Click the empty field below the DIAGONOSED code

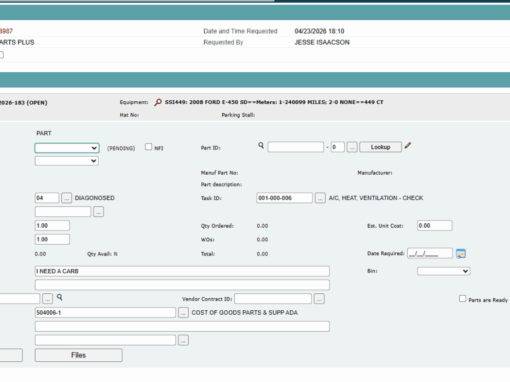63,212
